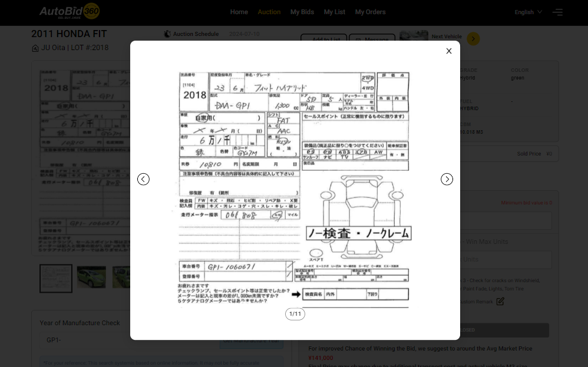Select the second green car thumbnail

121,277
